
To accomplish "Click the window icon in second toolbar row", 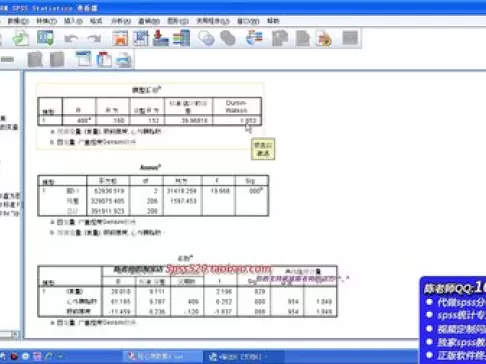I will (83, 59).
